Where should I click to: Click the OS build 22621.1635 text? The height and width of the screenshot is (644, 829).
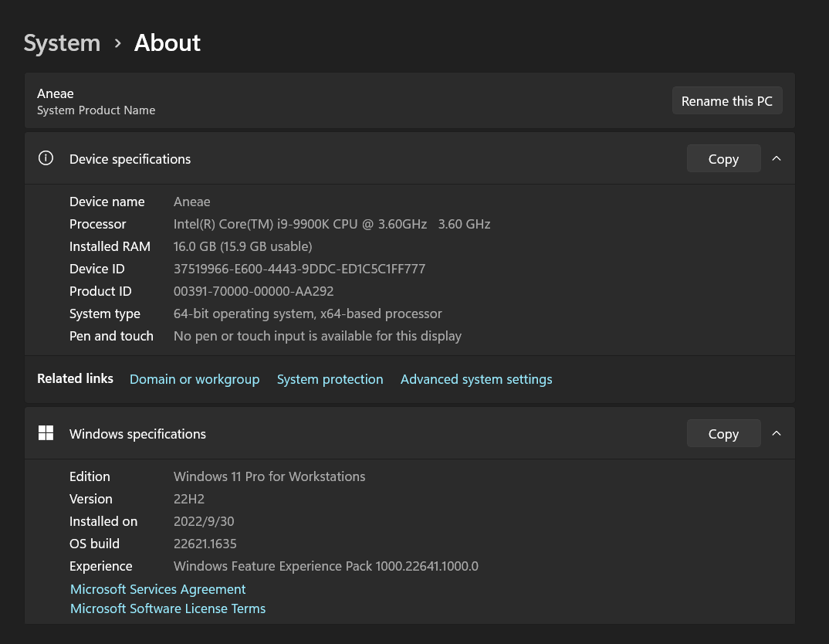(x=205, y=544)
